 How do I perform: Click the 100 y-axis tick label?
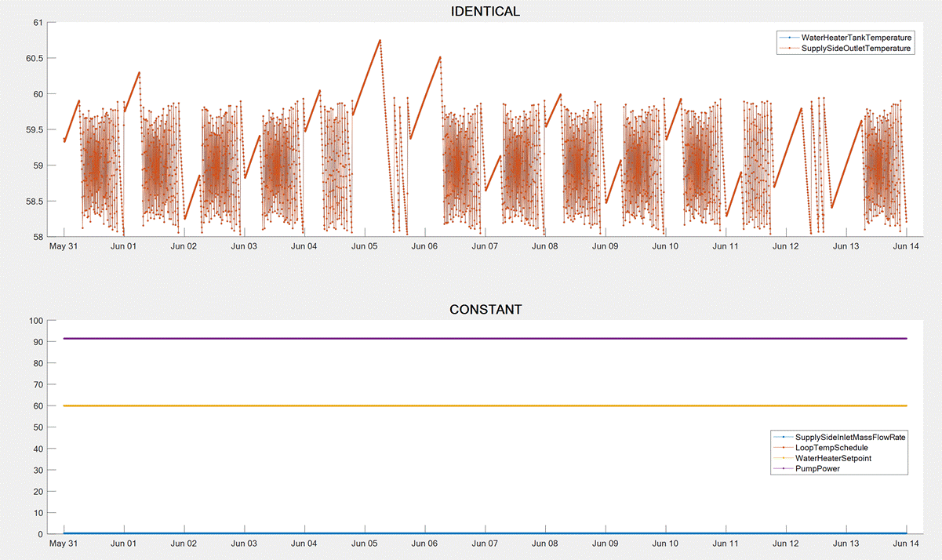37,321
